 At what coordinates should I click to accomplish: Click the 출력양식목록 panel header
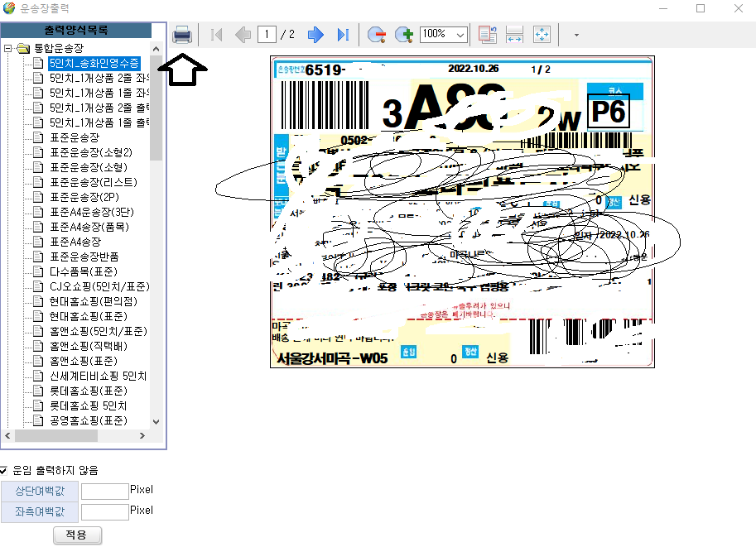click(x=76, y=31)
